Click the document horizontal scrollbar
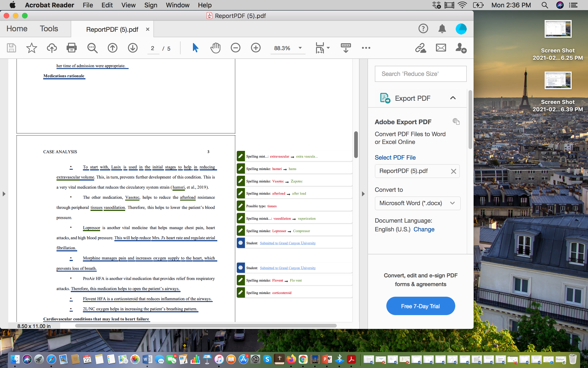 tap(206, 326)
